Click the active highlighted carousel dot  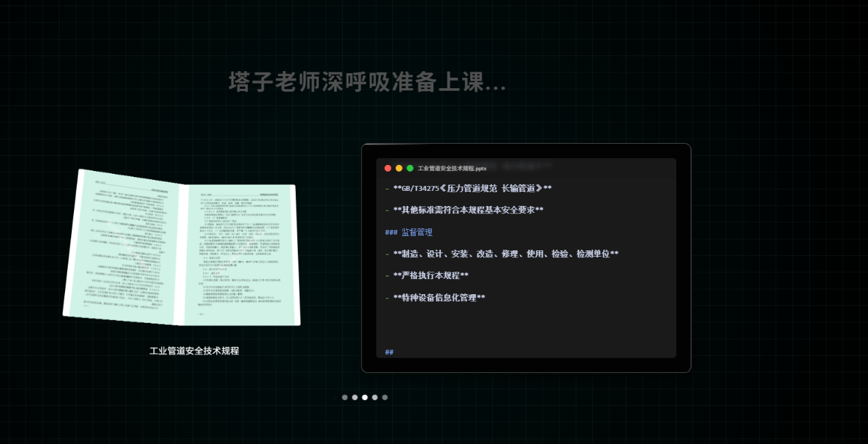pos(365,397)
